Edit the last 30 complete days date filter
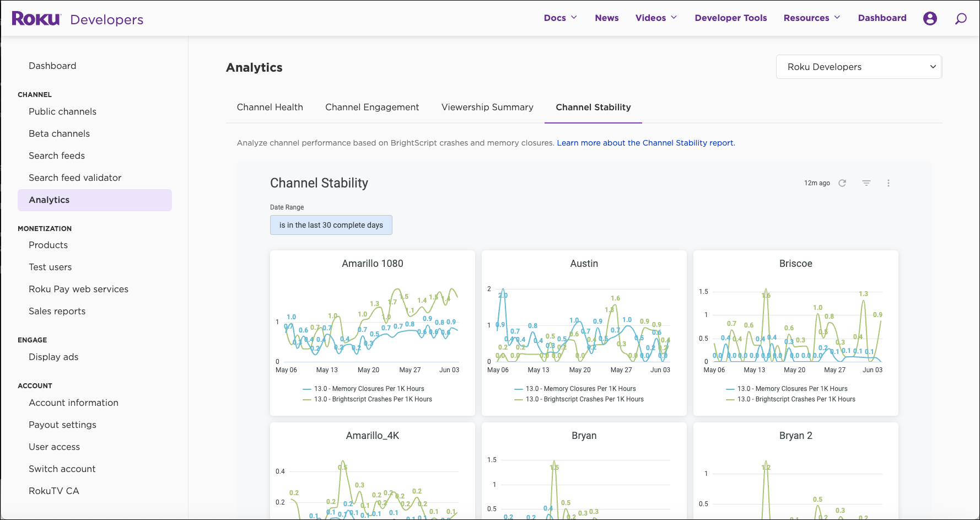Screen dimensions: 980x520 [331, 225]
